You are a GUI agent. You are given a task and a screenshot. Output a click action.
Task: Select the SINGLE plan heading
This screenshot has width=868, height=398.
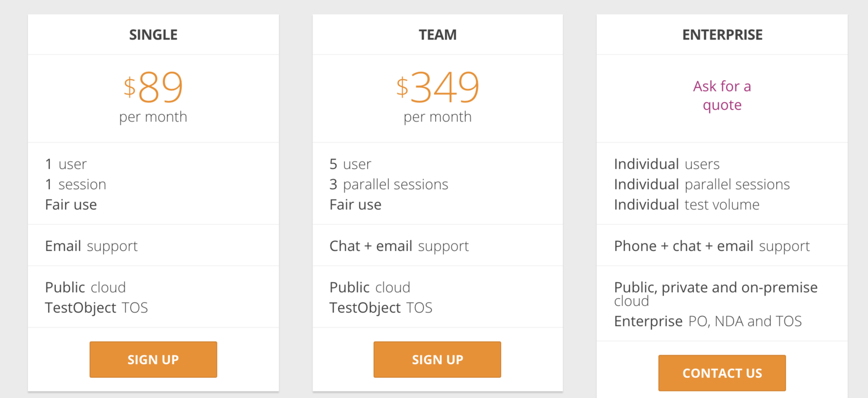(153, 35)
